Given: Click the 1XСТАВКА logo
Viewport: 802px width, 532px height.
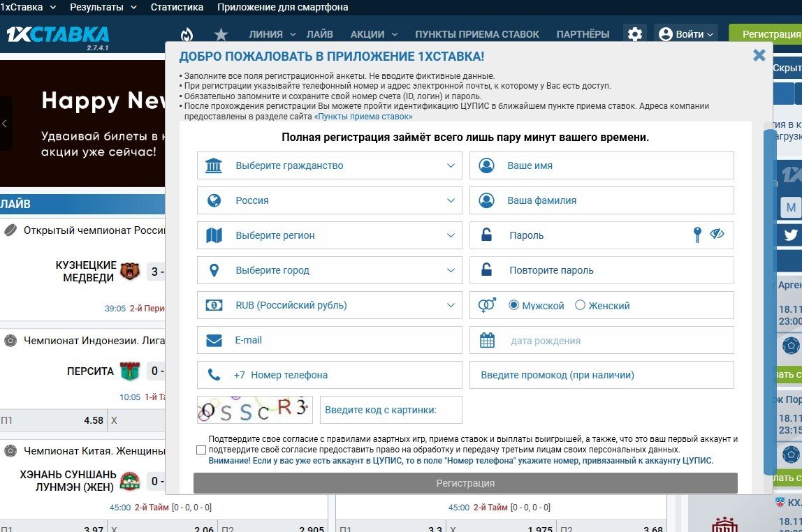Looking at the screenshot, I should coord(58,35).
